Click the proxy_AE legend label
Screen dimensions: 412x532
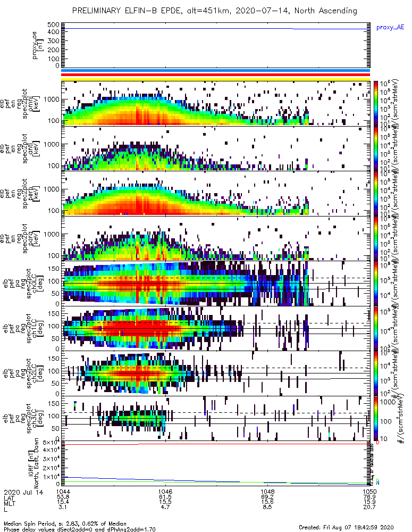[390, 28]
